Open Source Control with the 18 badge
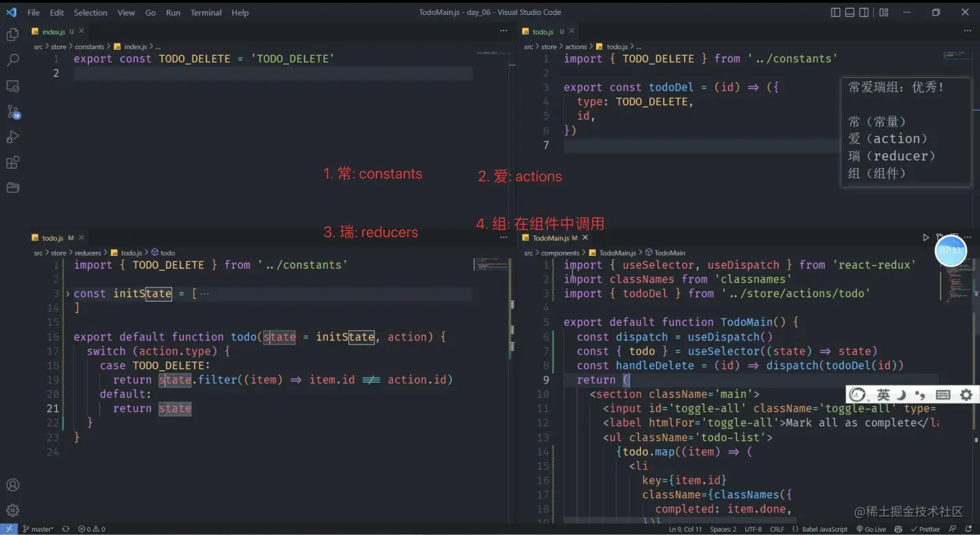The width and height of the screenshot is (980, 535). point(13,112)
